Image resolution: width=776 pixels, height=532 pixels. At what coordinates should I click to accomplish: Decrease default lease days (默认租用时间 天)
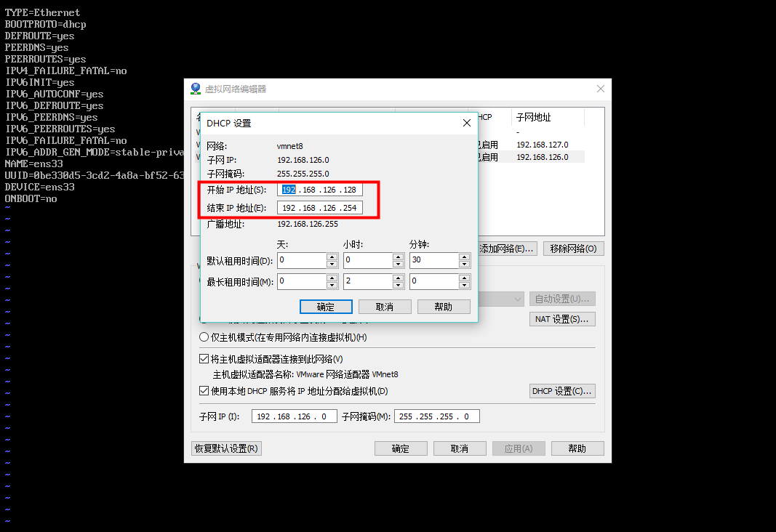[x=332, y=264]
